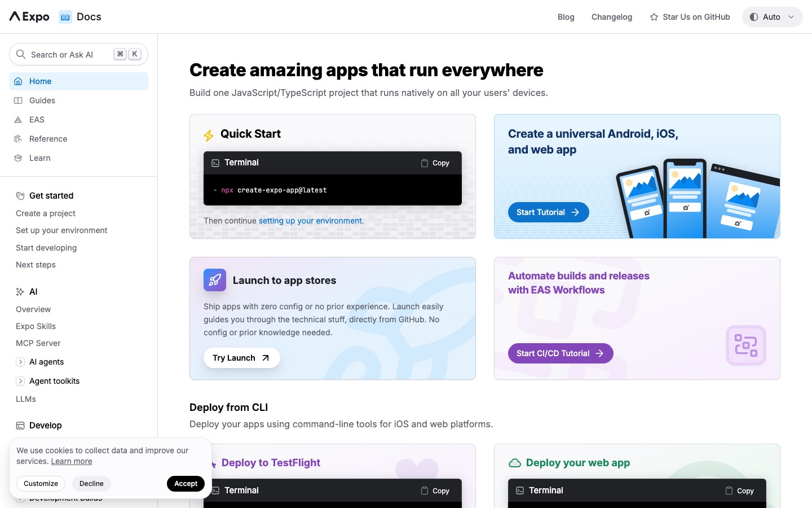812x508 pixels.
Task: Select the Home tab in sidebar
Action: pyautogui.click(x=78, y=81)
